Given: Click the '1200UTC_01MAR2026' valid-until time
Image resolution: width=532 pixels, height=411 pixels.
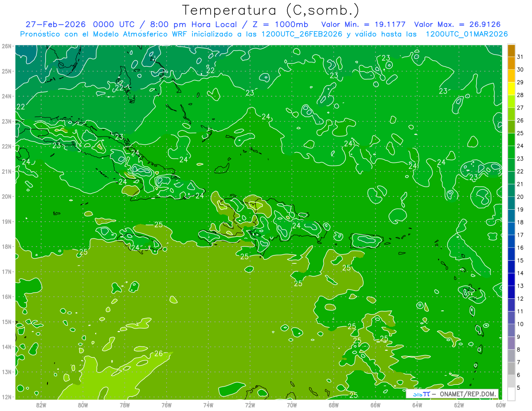Looking at the screenshot, I should click(x=466, y=34).
